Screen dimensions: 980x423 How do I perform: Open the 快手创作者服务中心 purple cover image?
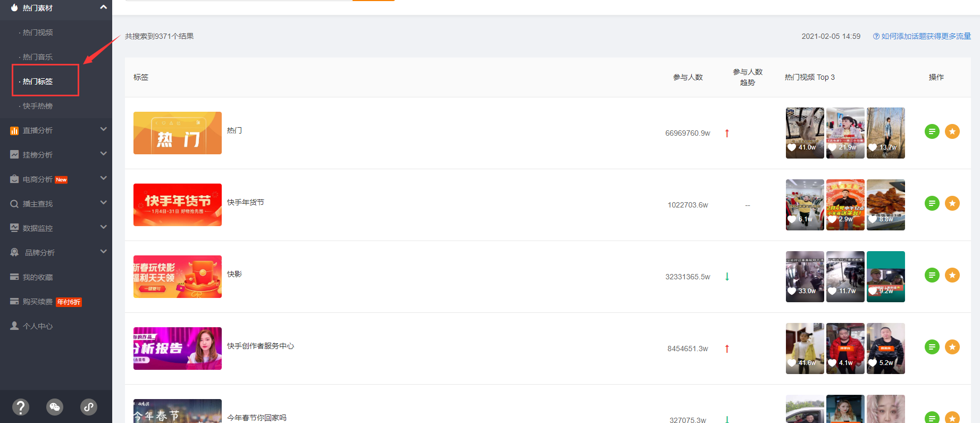178,349
